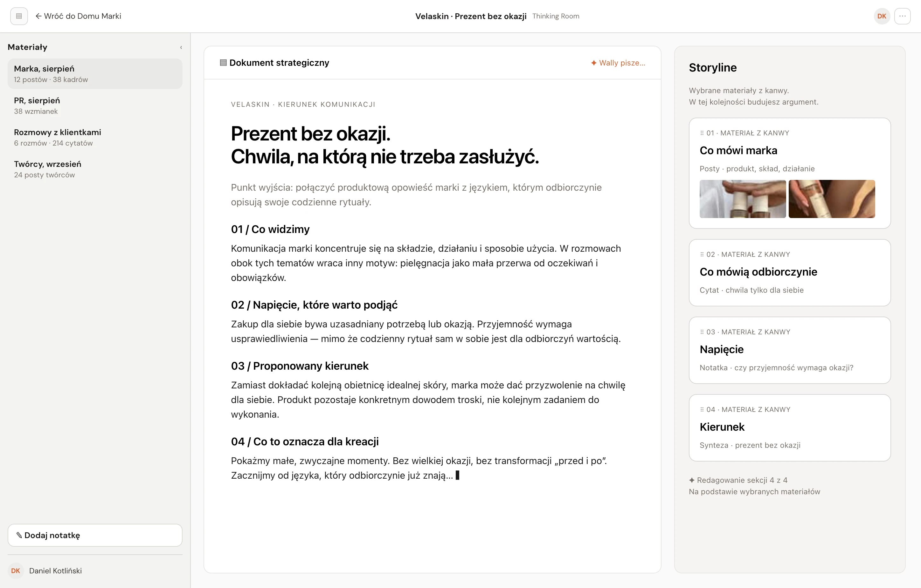Collapse the Materiały panel chevron
This screenshot has width=921, height=588.
[x=181, y=47]
